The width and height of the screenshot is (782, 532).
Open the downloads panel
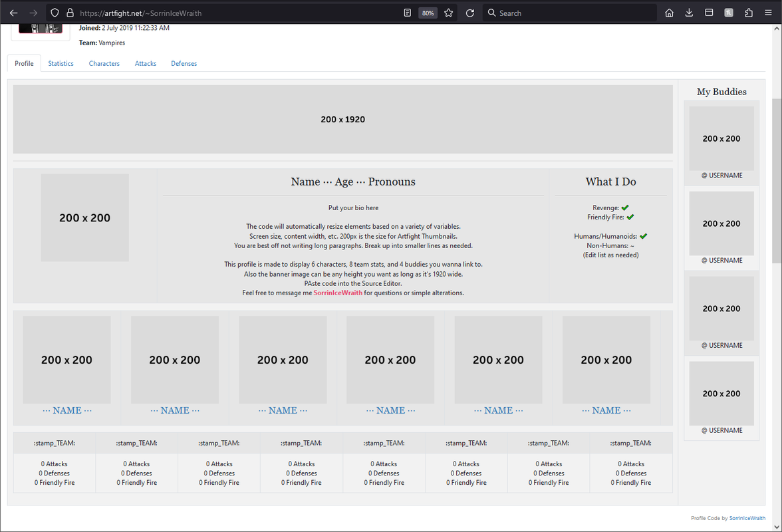pos(689,13)
